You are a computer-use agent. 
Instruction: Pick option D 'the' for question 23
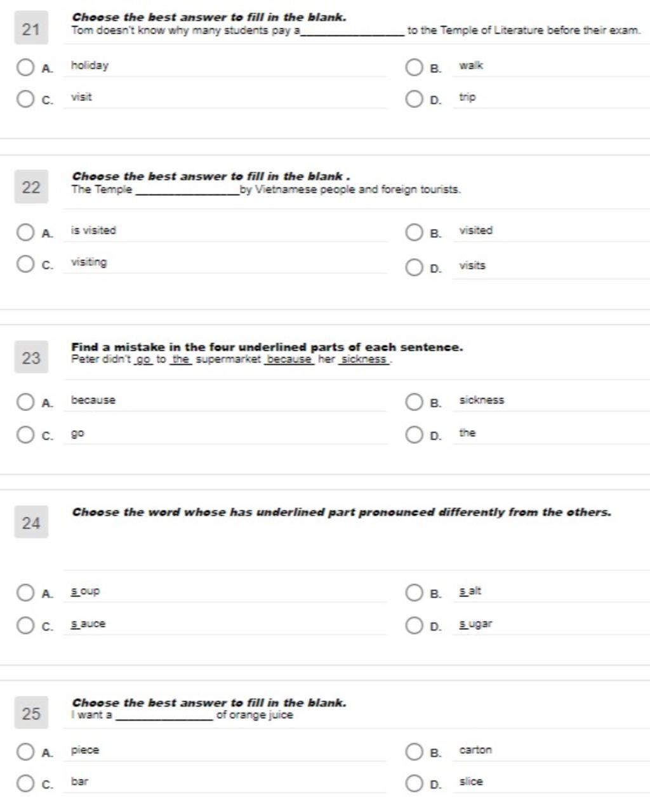[x=414, y=435]
